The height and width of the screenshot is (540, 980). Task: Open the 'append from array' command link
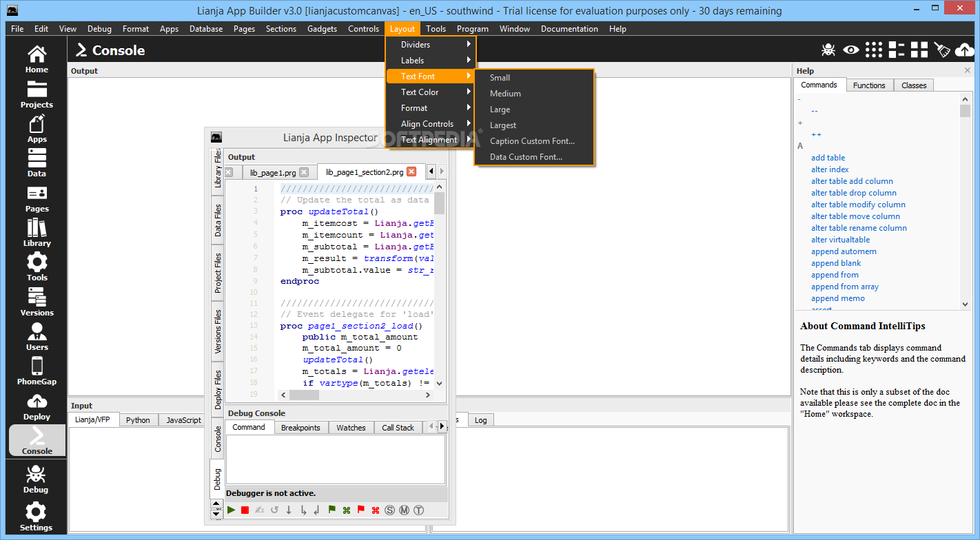pos(845,287)
